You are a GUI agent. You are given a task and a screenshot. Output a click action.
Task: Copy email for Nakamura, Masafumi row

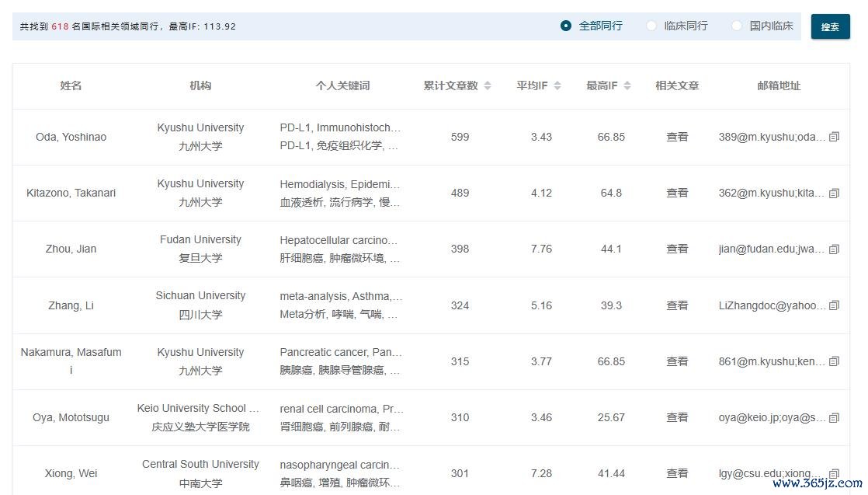click(x=835, y=361)
